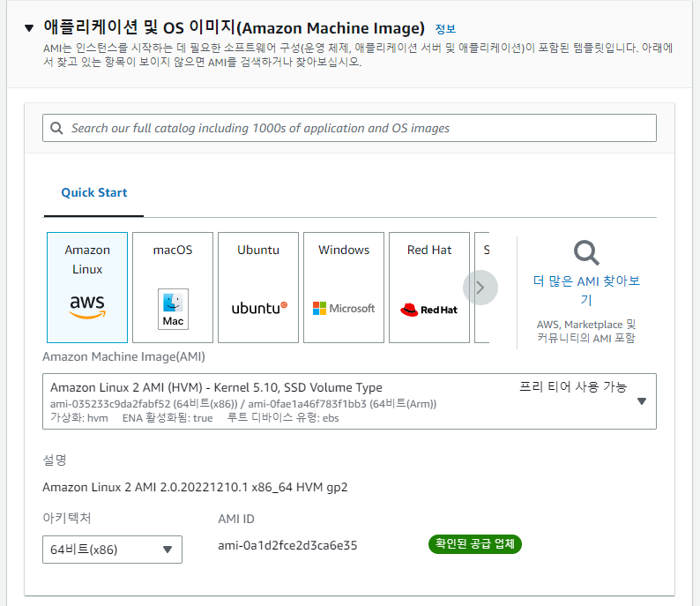Choose the Red Hat OS tile
The image size is (700, 606).
pyautogui.click(x=429, y=288)
